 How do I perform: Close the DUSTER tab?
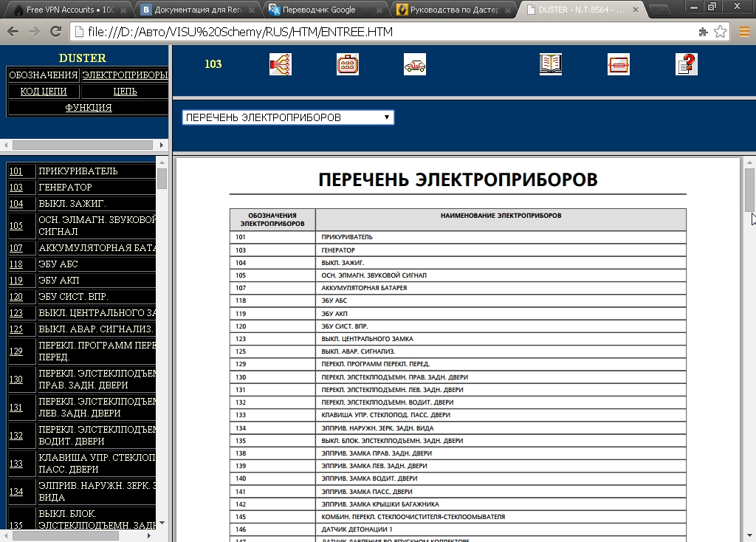[x=636, y=10]
